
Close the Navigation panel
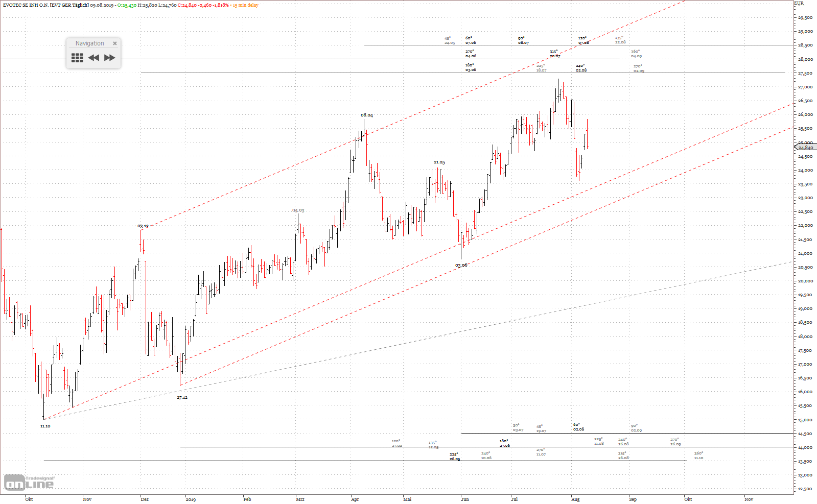(x=115, y=43)
